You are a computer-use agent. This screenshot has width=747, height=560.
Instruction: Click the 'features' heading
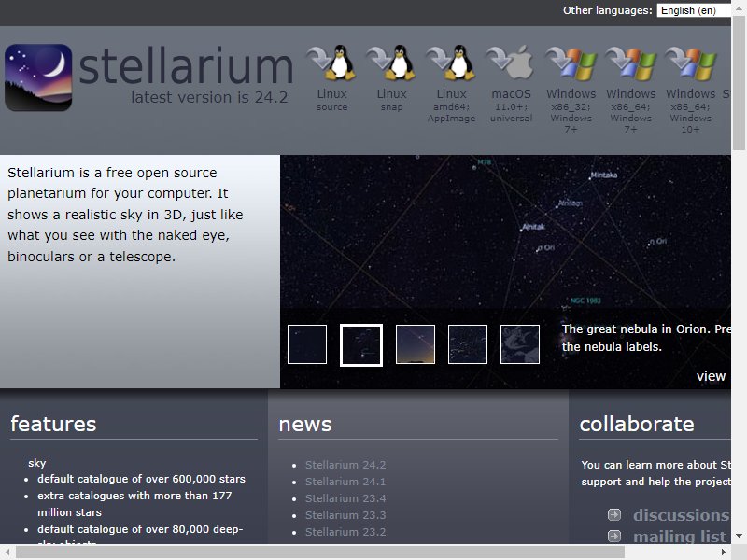53,424
